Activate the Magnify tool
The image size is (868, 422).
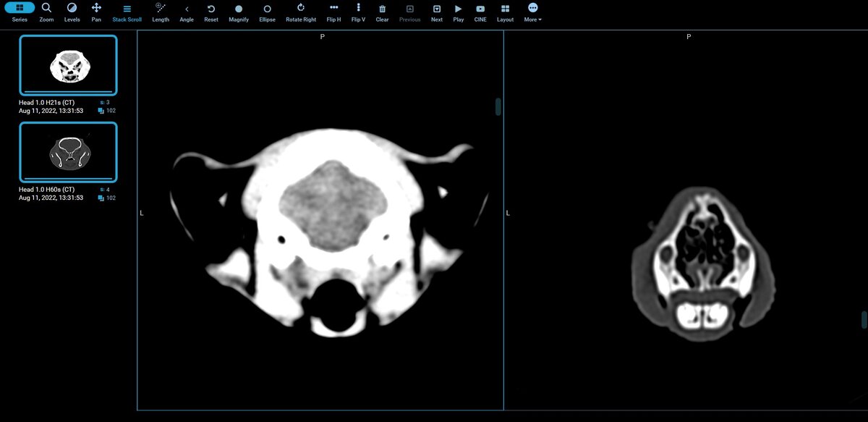tap(239, 12)
